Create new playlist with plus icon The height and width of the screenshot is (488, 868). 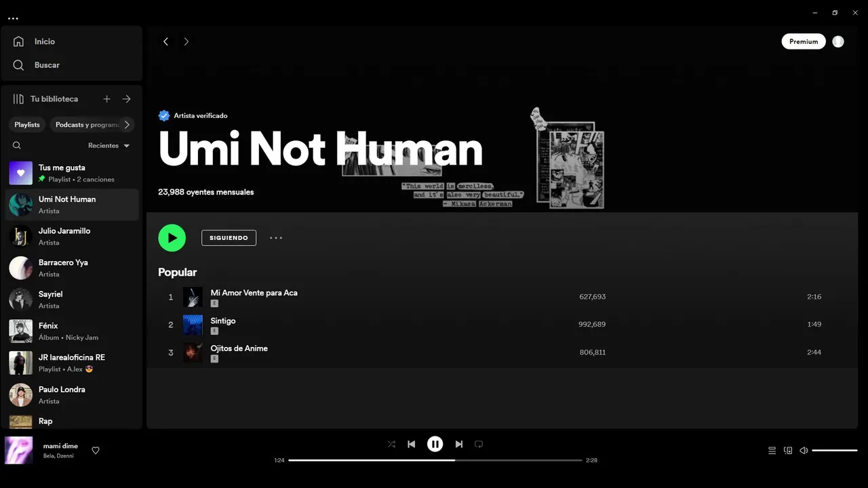pyautogui.click(x=106, y=99)
